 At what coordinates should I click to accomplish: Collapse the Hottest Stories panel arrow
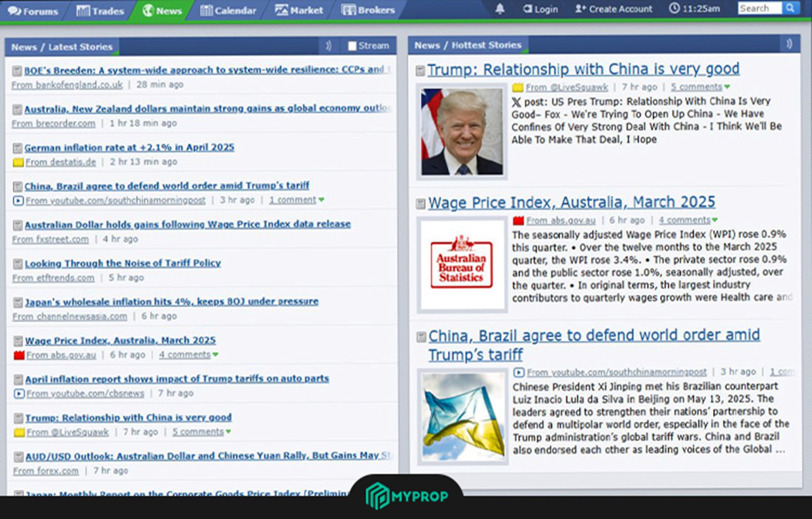coord(789,44)
